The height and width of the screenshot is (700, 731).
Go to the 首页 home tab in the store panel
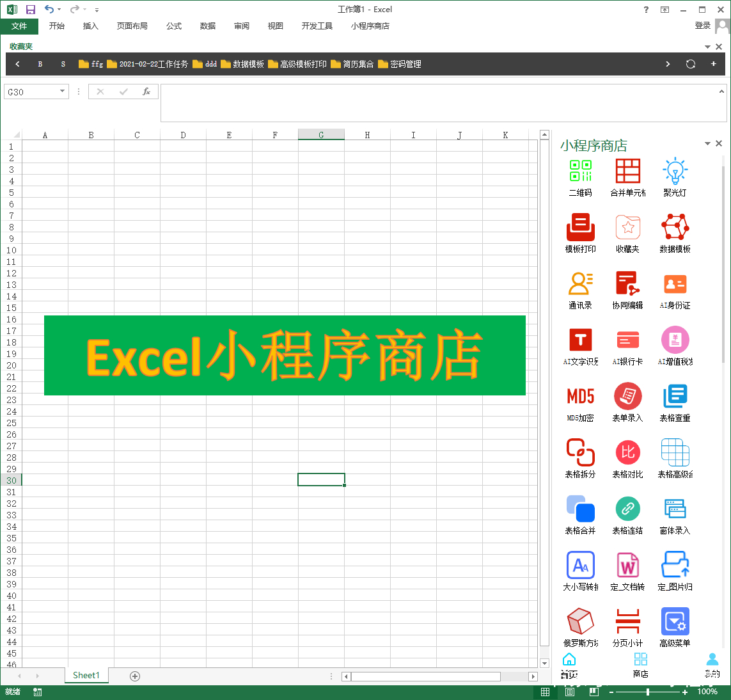click(569, 665)
